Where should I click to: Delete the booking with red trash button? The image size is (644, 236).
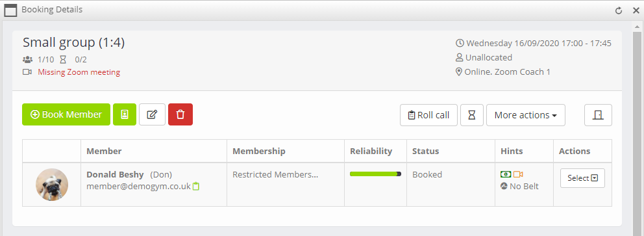coord(180,114)
